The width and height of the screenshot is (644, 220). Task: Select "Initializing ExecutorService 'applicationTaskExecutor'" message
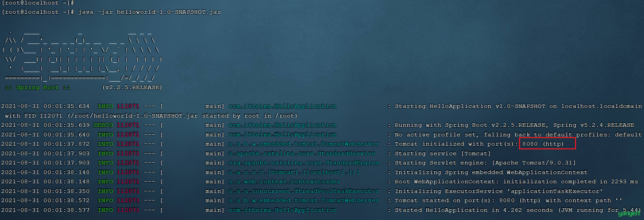coord(499,191)
